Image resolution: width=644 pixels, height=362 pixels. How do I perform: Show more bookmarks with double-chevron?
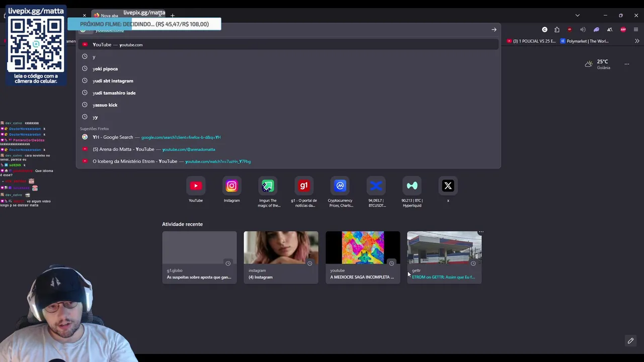coord(637,41)
